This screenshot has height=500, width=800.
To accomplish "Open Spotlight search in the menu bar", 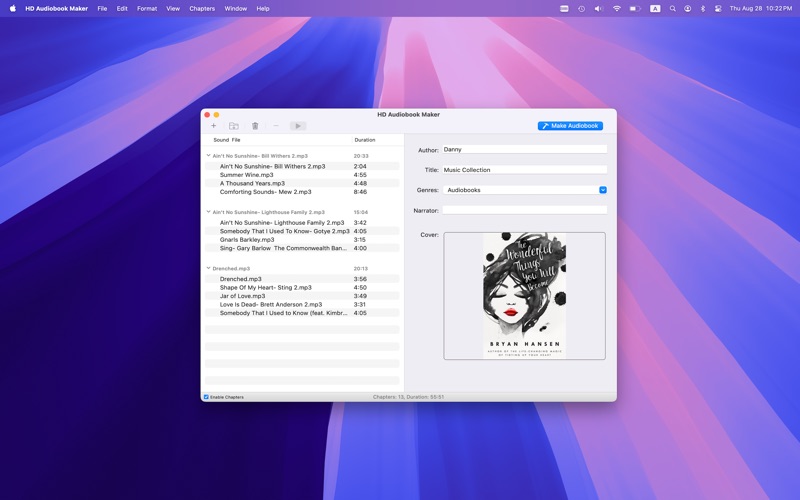I will coord(672,8).
